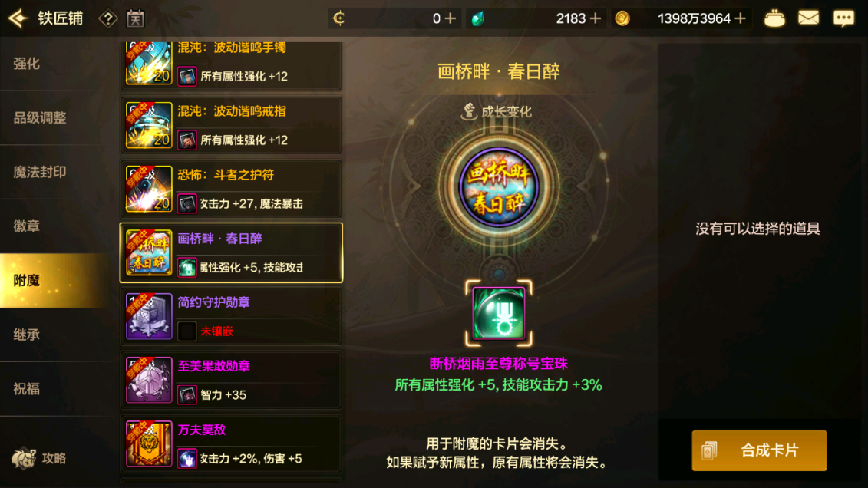This screenshot has width=868, height=488.
Task: Select the 简约守护勋章 item
Action: tap(232, 316)
